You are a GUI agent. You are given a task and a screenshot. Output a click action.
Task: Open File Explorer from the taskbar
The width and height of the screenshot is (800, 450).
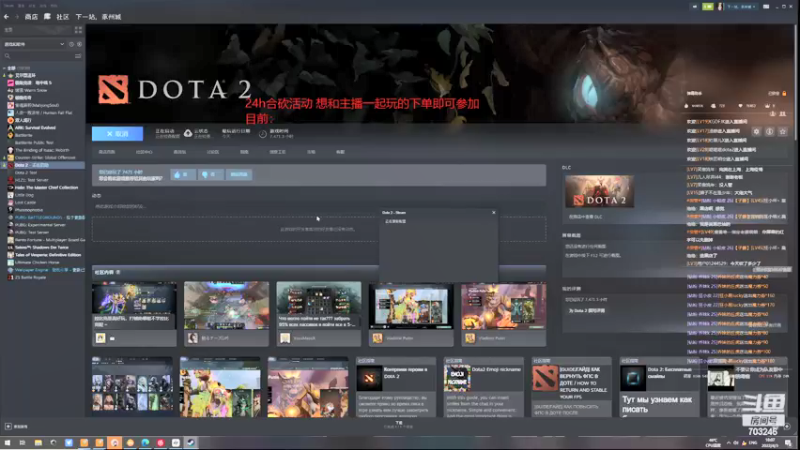[x=38, y=442]
